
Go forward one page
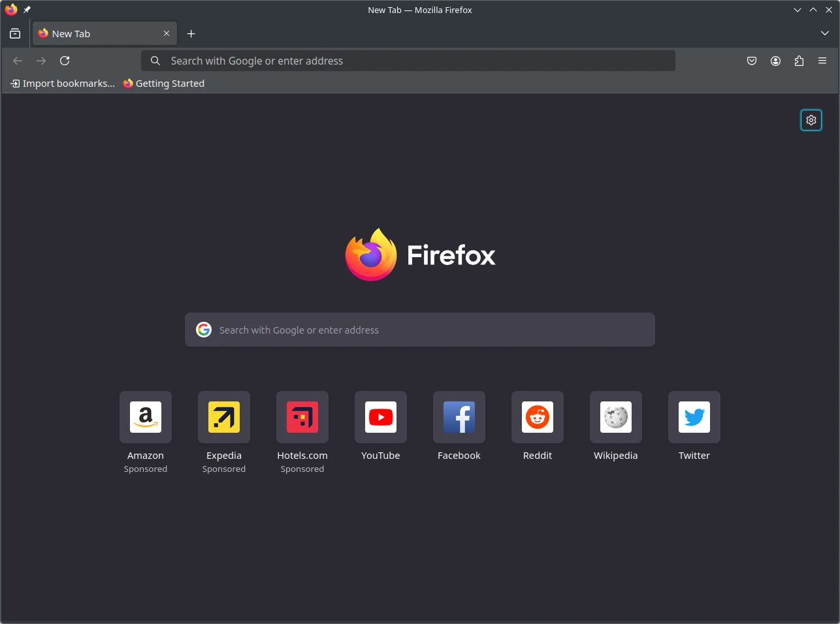pos(41,61)
